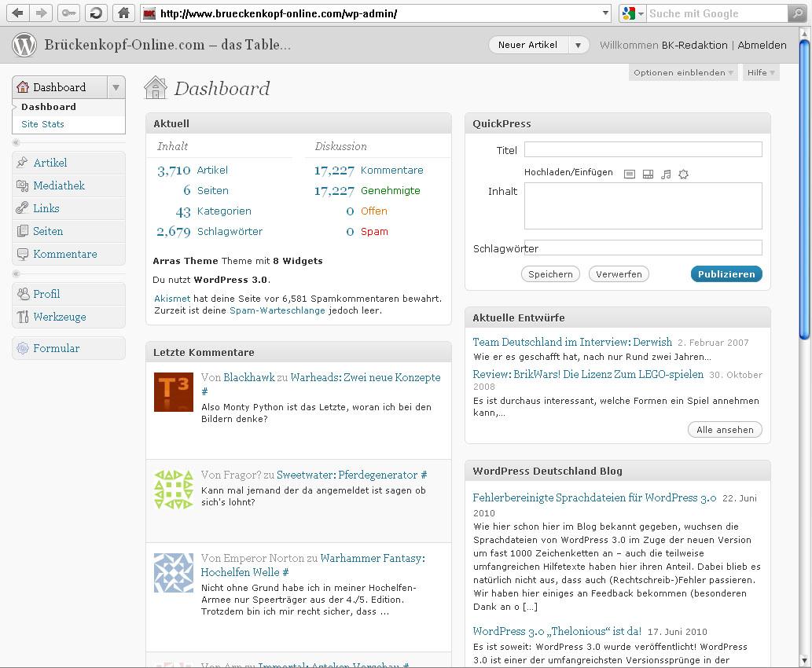Viewport: 812px width, 668px height.
Task: Open the address bar history dropdown
Action: pyautogui.click(x=605, y=13)
